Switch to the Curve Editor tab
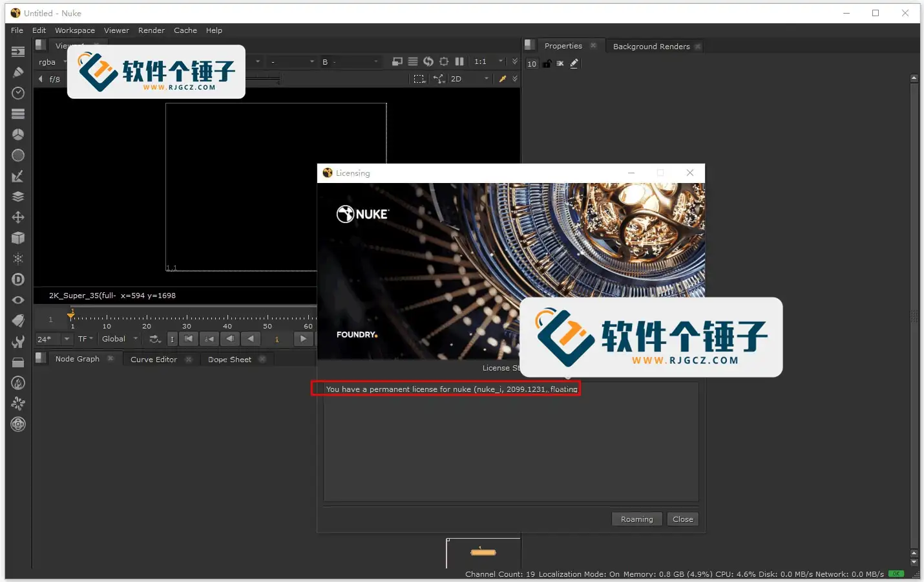Image resolution: width=924 pixels, height=582 pixels. coord(154,360)
